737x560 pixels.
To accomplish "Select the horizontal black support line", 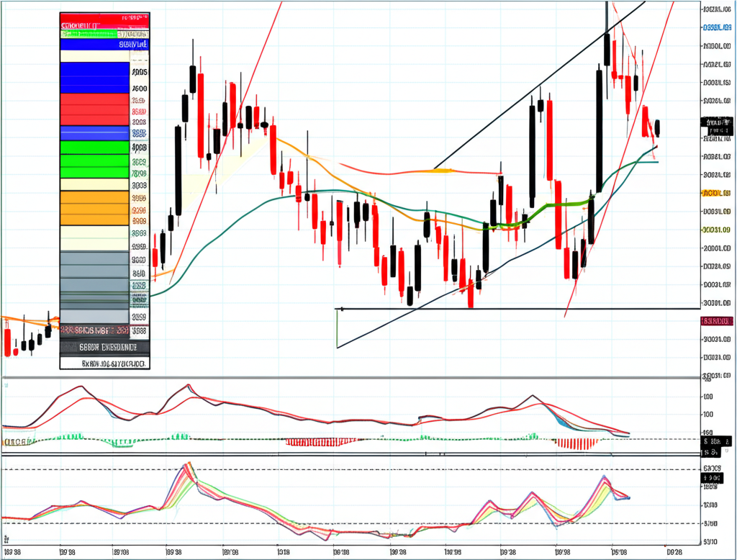I will [x=518, y=309].
